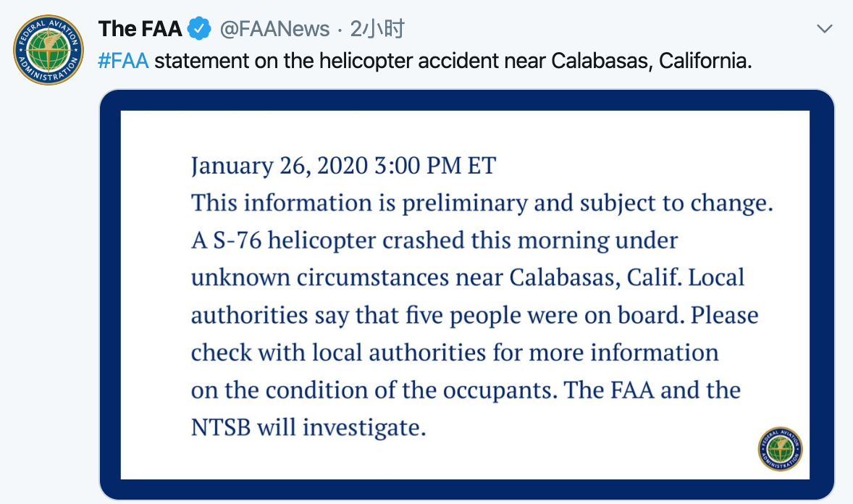Screen dimensions: 853x504
Task: Click the 2小时 tweet timestamp
Action: (377, 29)
